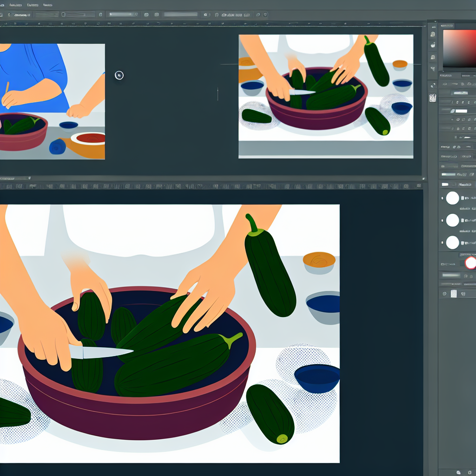Screen dimensions: 476x476
Task: Click the fourth icon in the narrow side strip
Action: [x=433, y=68]
